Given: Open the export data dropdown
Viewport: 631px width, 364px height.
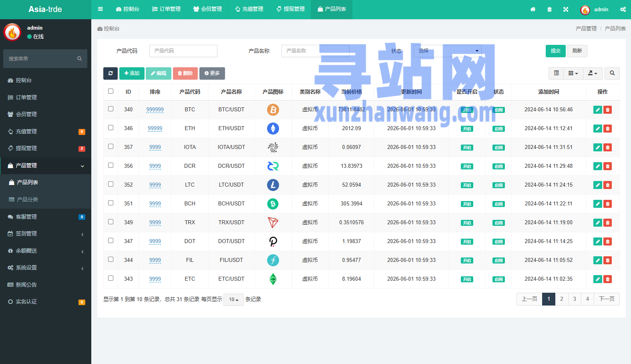Looking at the screenshot, I should pyautogui.click(x=593, y=73).
